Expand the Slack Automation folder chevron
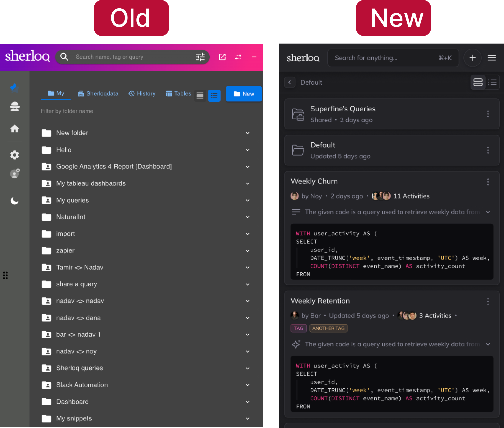 [247, 385]
